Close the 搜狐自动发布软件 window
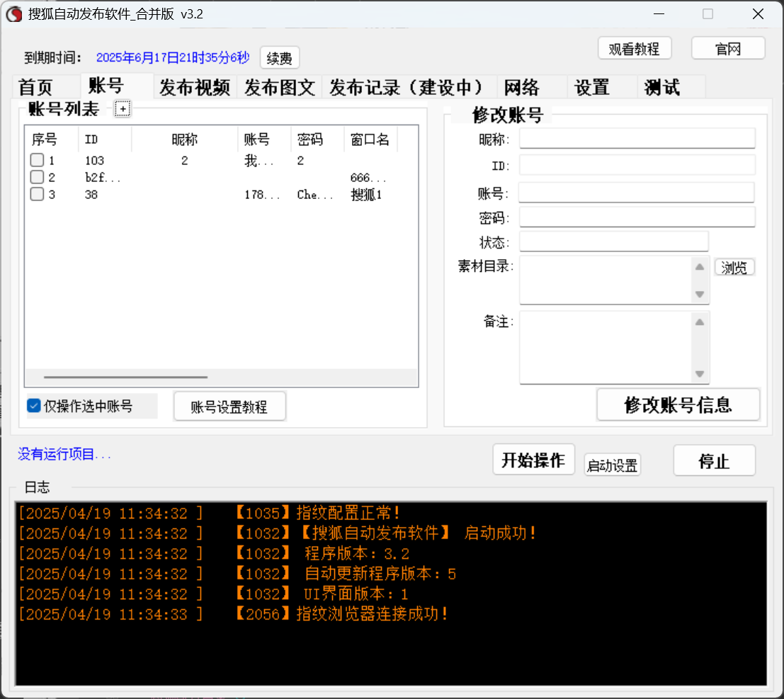The width and height of the screenshot is (784, 699). pos(758,14)
